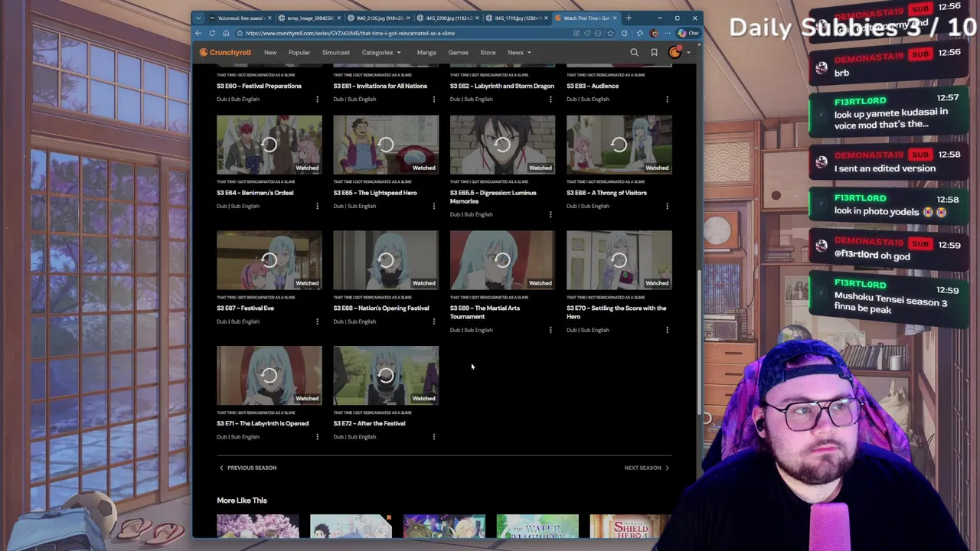Open more options for S3 E68 Opening Festival

tap(433, 321)
